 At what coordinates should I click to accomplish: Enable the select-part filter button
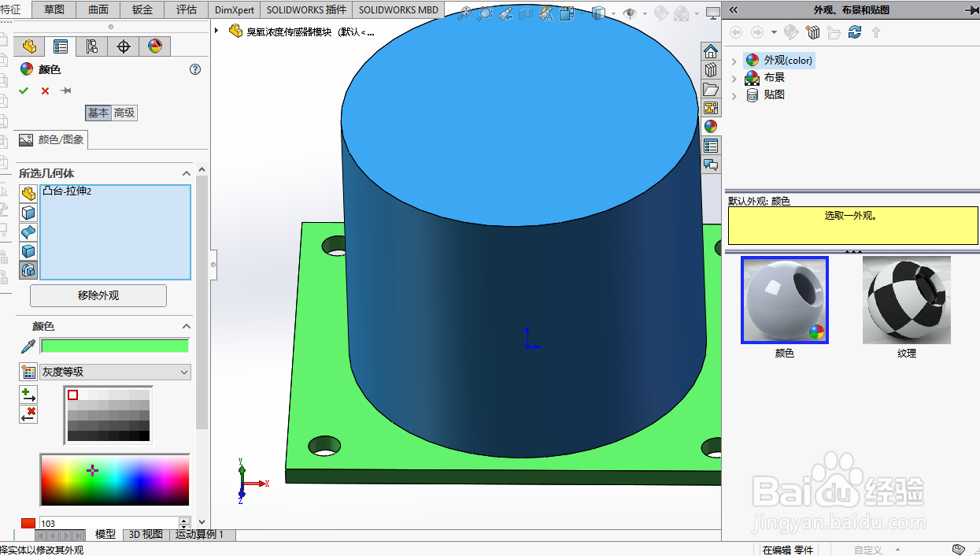click(28, 194)
